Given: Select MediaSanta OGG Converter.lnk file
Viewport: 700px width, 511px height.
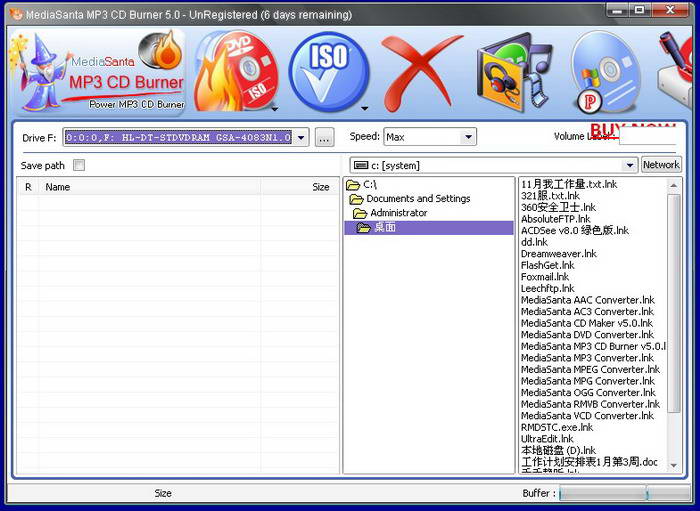Looking at the screenshot, I should point(588,393).
